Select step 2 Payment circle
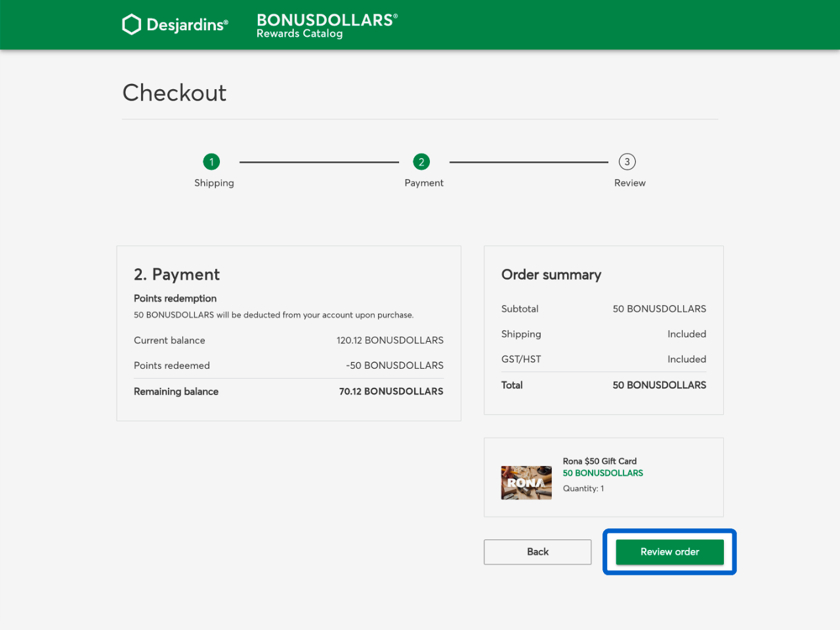Image resolution: width=840 pixels, height=630 pixels. click(x=421, y=161)
